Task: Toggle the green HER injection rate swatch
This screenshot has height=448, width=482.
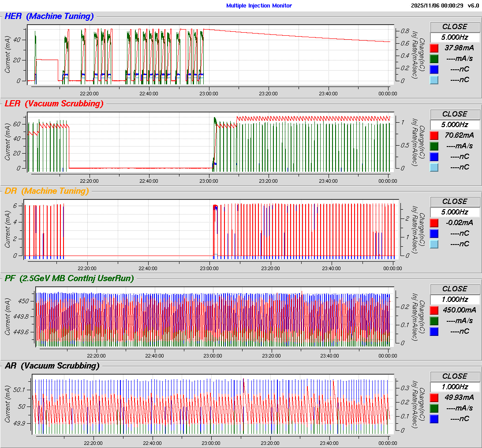Action: [434, 59]
